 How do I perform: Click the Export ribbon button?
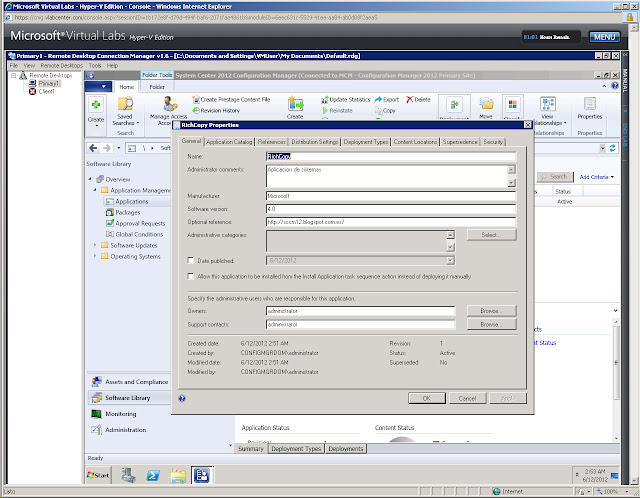point(387,100)
